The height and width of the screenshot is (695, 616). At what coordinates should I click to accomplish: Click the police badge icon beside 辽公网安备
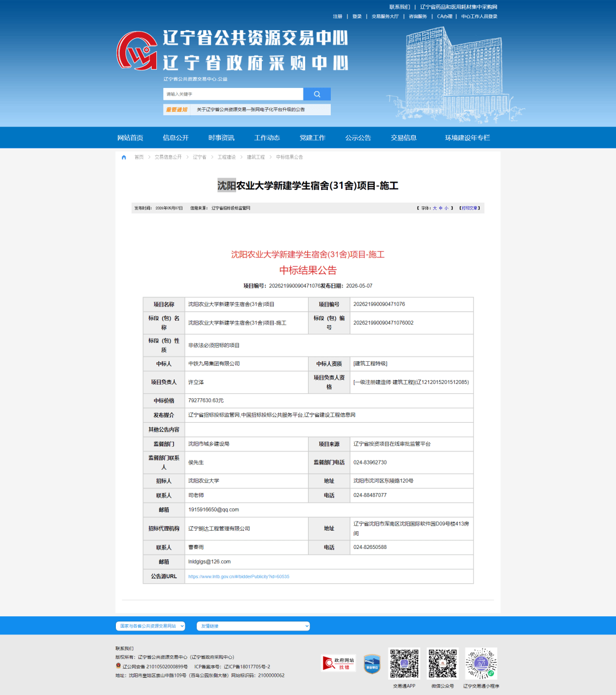click(118, 666)
